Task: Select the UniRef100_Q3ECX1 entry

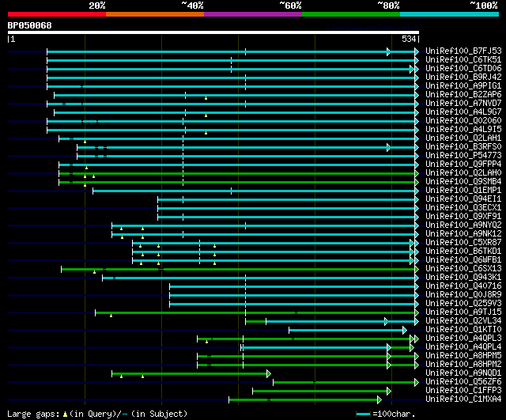Action: click(x=463, y=208)
